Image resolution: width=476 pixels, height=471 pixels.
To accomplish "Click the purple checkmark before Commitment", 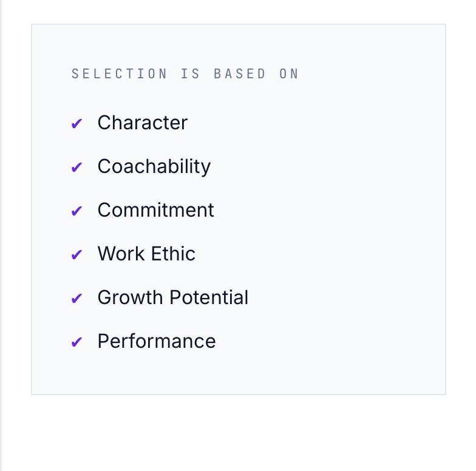I will (x=76, y=211).
